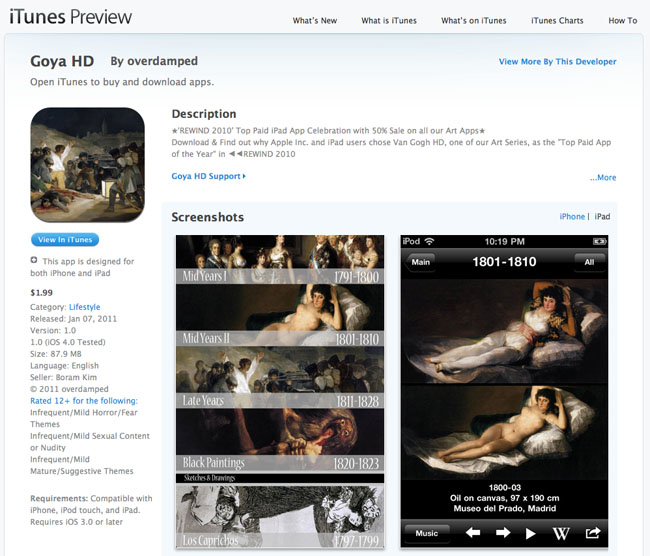The width and height of the screenshot is (650, 556).
Task: Switch screenshots to iPad tab
Action: tap(602, 216)
